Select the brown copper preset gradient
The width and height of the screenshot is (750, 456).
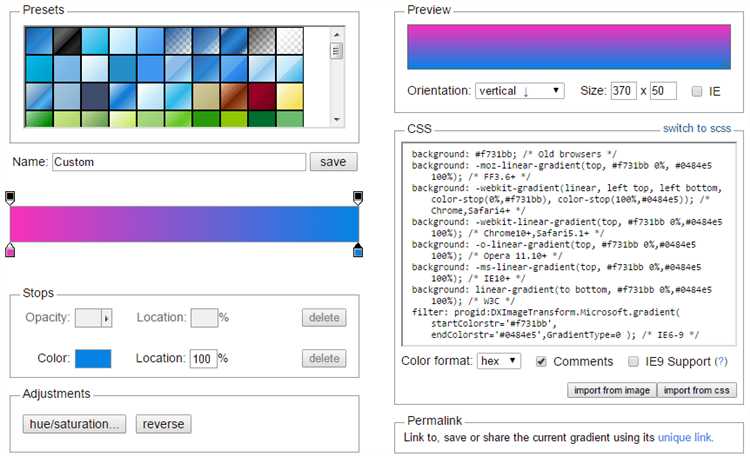pyautogui.click(x=232, y=96)
